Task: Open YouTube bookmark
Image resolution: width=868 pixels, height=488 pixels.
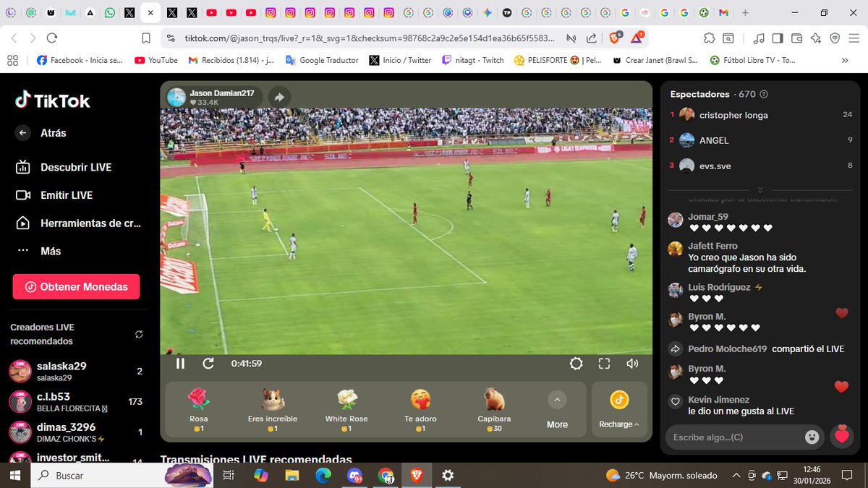Action: click(x=156, y=61)
